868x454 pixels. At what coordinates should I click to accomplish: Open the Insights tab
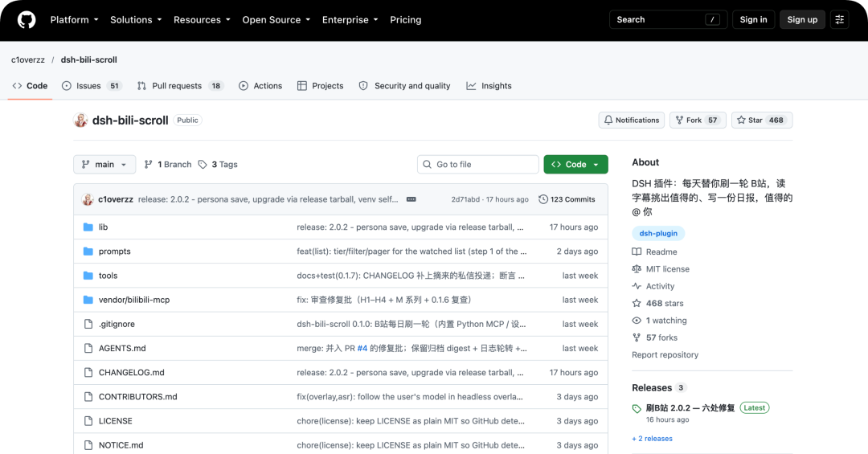click(489, 86)
